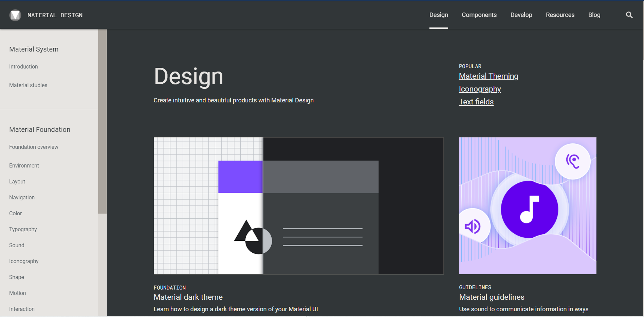This screenshot has width=644, height=317.
Task: Click the Material Foundation heading
Action: tap(40, 130)
